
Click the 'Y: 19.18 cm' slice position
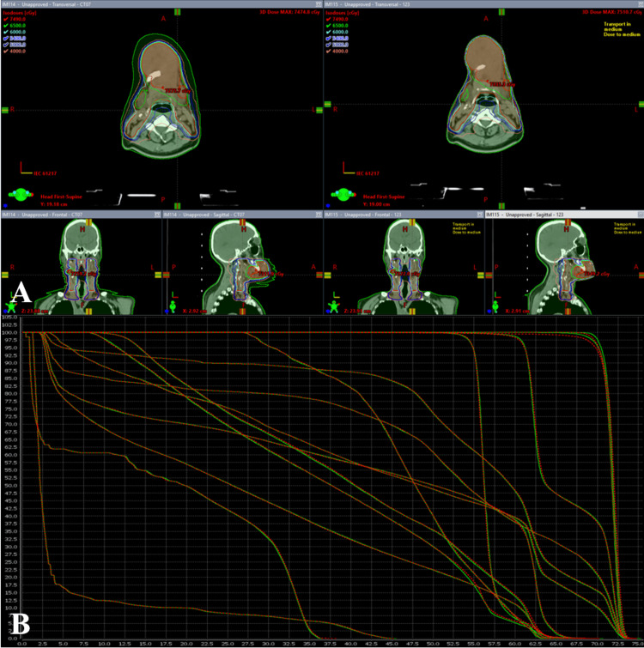(x=54, y=204)
